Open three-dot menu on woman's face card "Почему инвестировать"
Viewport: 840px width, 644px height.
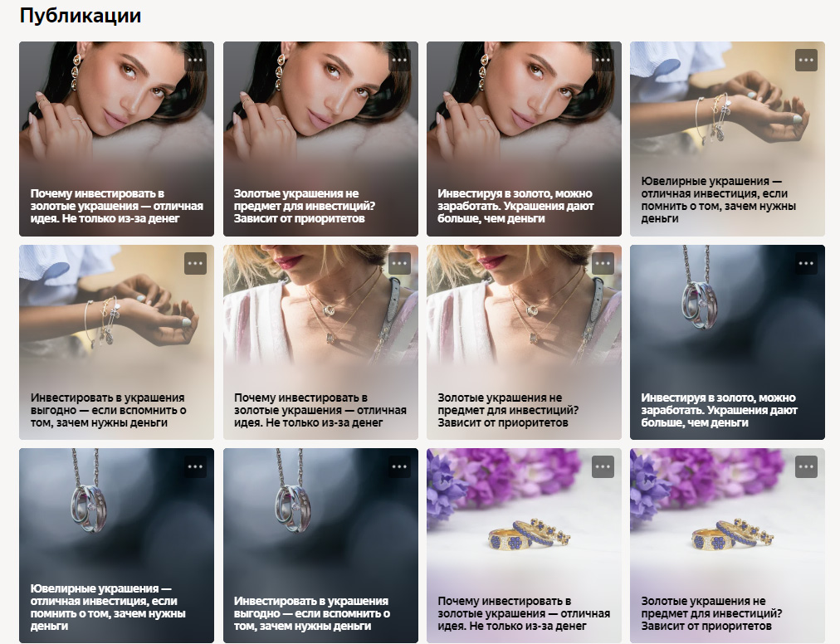pyautogui.click(x=195, y=60)
